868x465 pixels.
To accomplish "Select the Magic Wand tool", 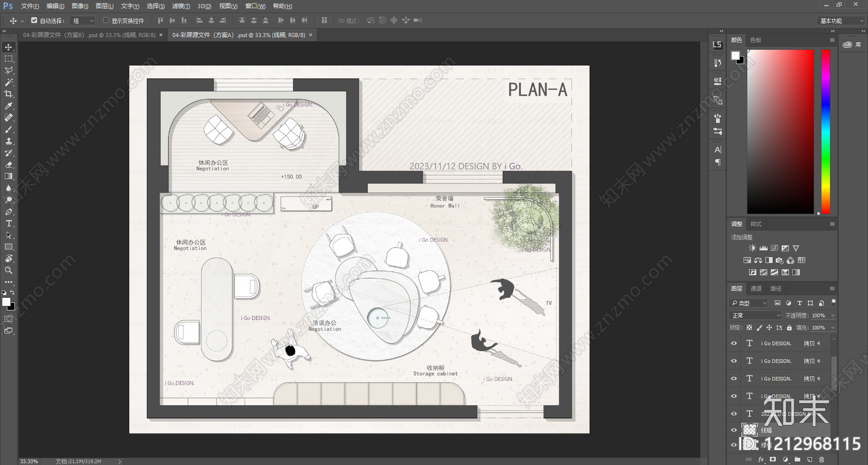I will point(9,82).
